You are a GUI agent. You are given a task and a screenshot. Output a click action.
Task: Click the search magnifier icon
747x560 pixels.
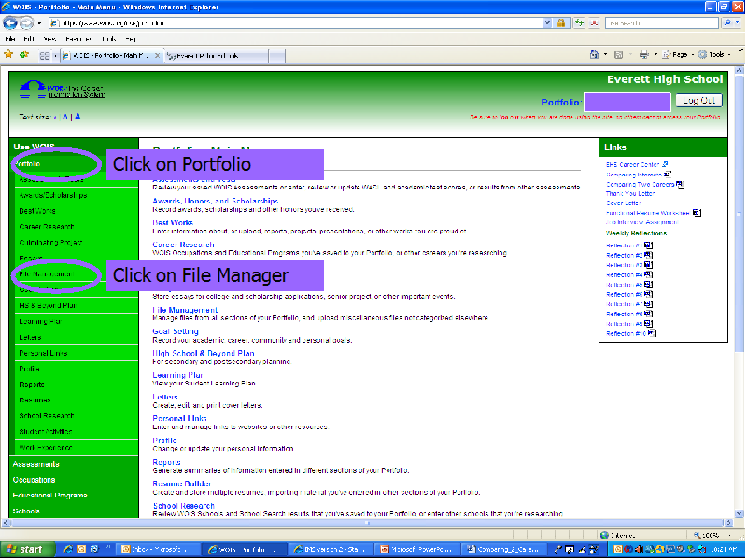[x=727, y=22]
